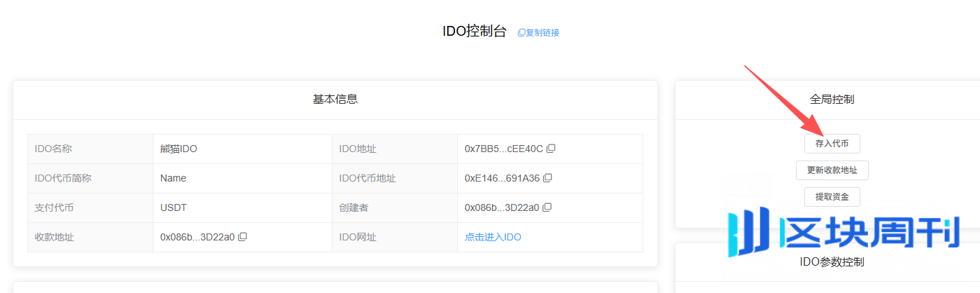Select the 0x7BB5...cEE40C IDO address text
This screenshot has height=293, width=980.
(x=503, y=149)
